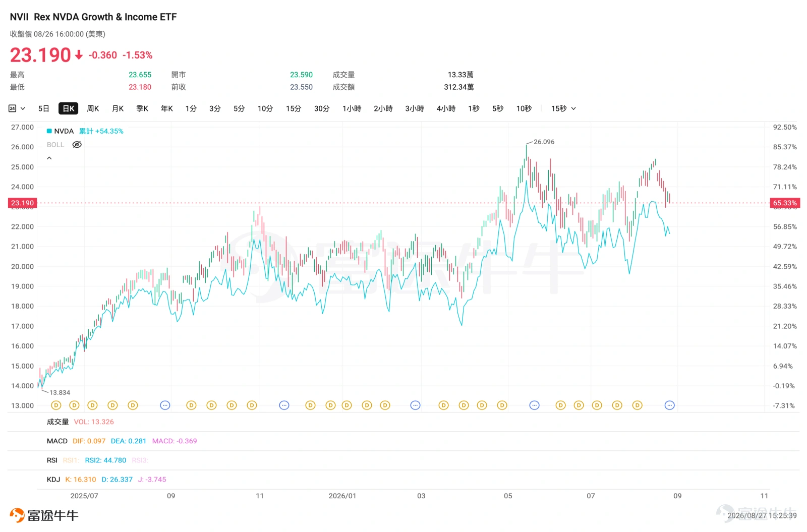Select the 4小時 timeframe

pos(446,108)
